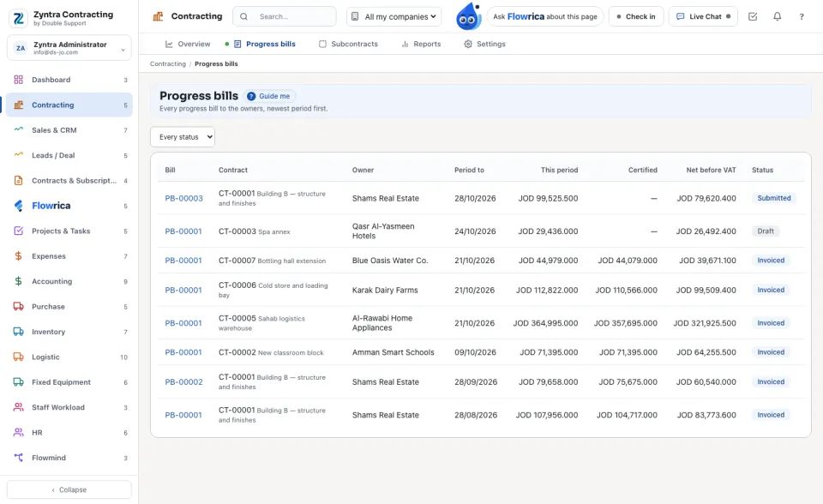This screenshot has height=504, width=823.
Task: Open Inventory truck icon
Action: click(18, 332)
